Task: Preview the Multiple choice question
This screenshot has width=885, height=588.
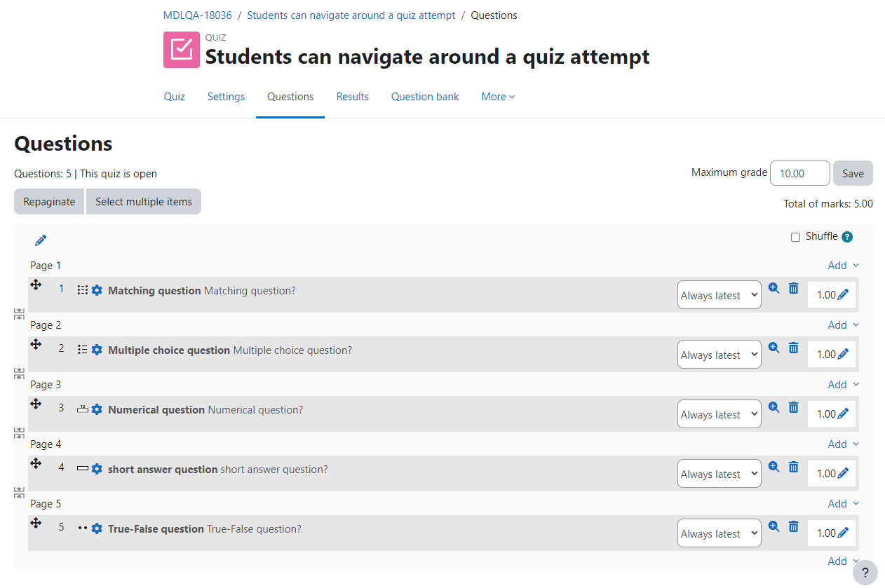Action: pyautogui.click(x=773, y=347)
